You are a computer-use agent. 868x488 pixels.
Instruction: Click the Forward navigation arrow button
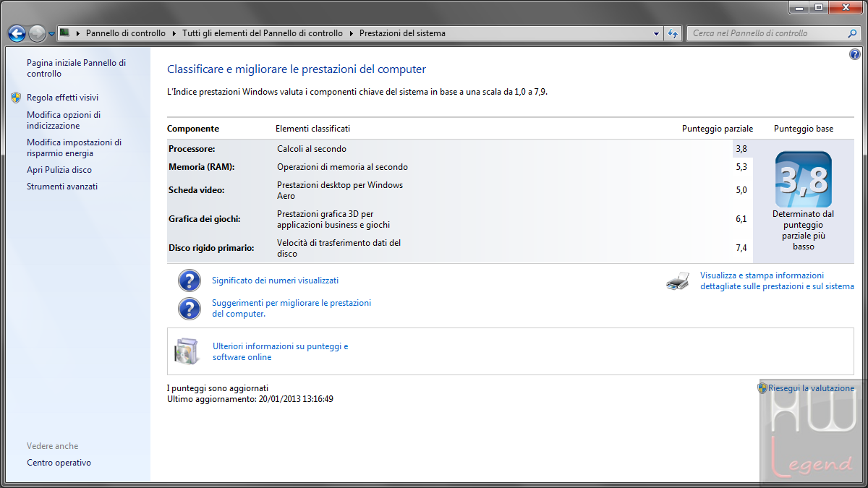(37, 33)
